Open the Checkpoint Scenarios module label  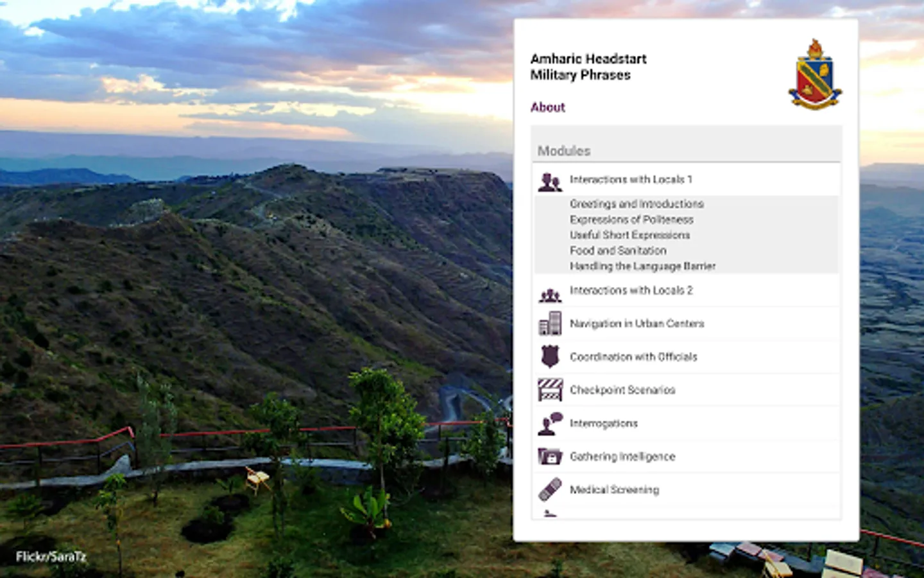[622, 390]
